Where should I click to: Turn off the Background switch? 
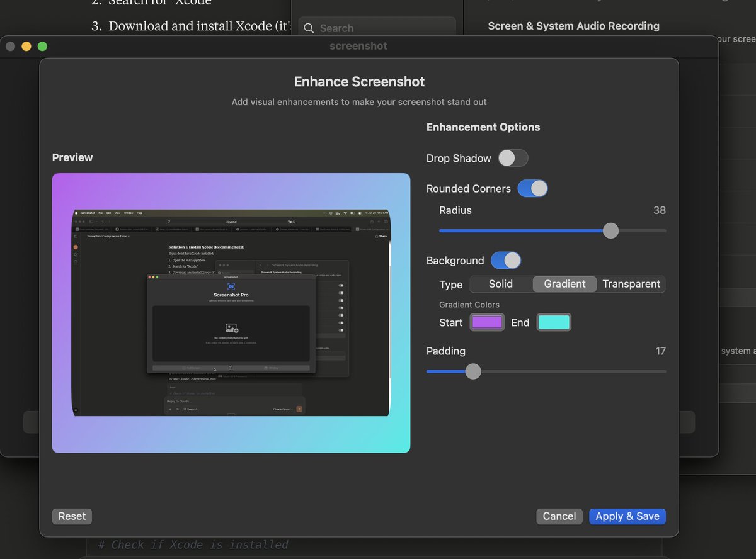pos(505,260)
